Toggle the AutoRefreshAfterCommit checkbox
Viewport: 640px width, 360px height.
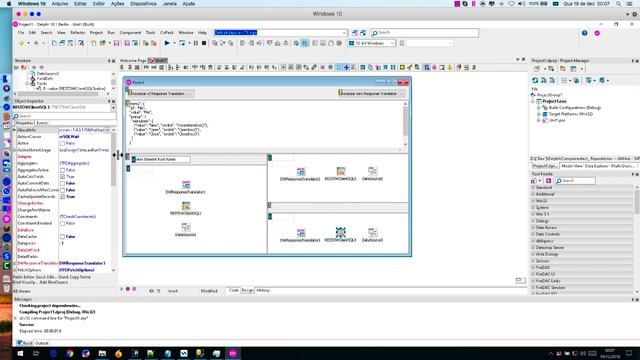(62, 190)
